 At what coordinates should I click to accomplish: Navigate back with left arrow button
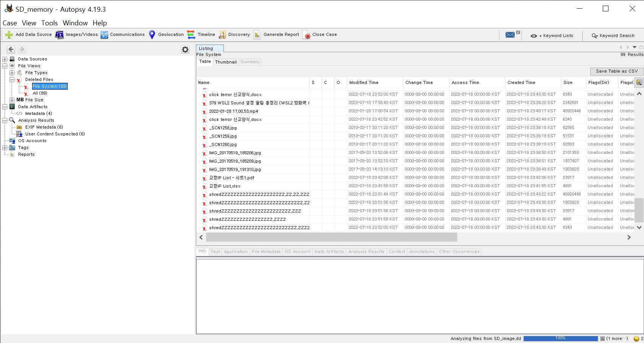click(11, 49)
